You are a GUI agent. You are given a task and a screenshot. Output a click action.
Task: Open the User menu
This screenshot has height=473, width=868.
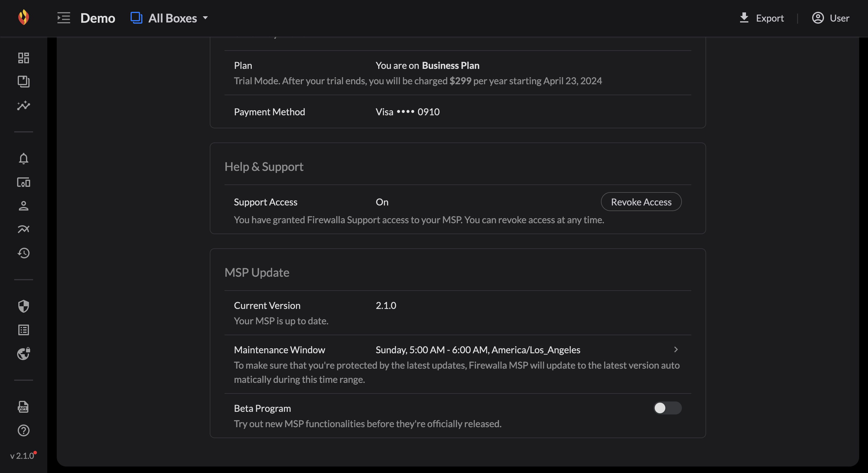coord(830,18)
